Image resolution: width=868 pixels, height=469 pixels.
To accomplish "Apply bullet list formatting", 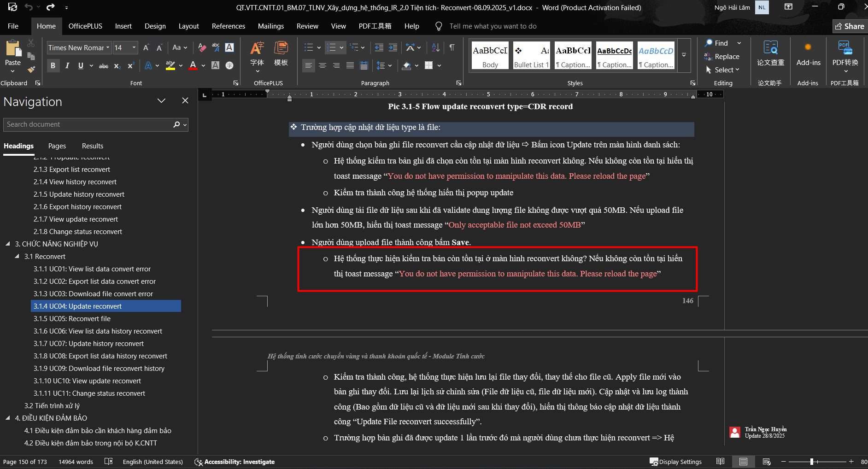I will click(309, 47).
